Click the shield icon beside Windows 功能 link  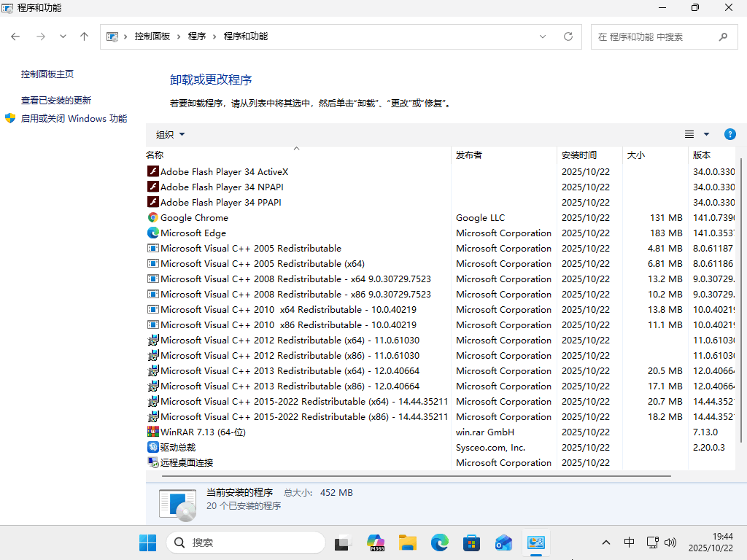9,118
